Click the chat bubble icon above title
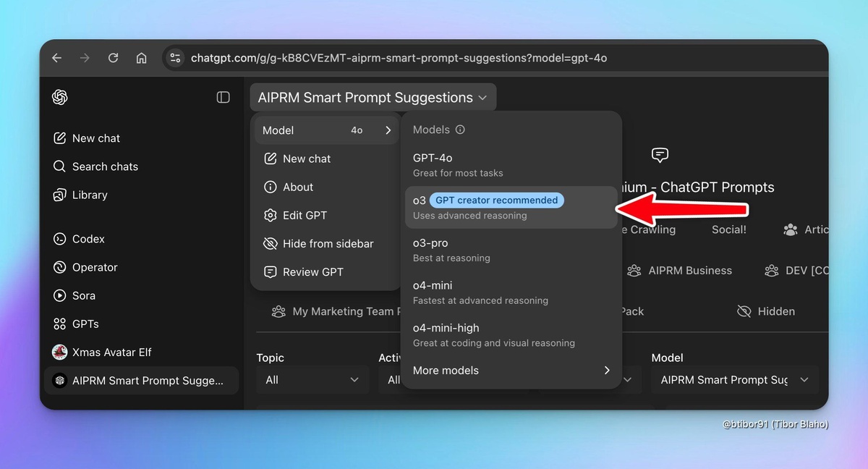This screenshot has width=868, height=469. (x=660, y=155)
